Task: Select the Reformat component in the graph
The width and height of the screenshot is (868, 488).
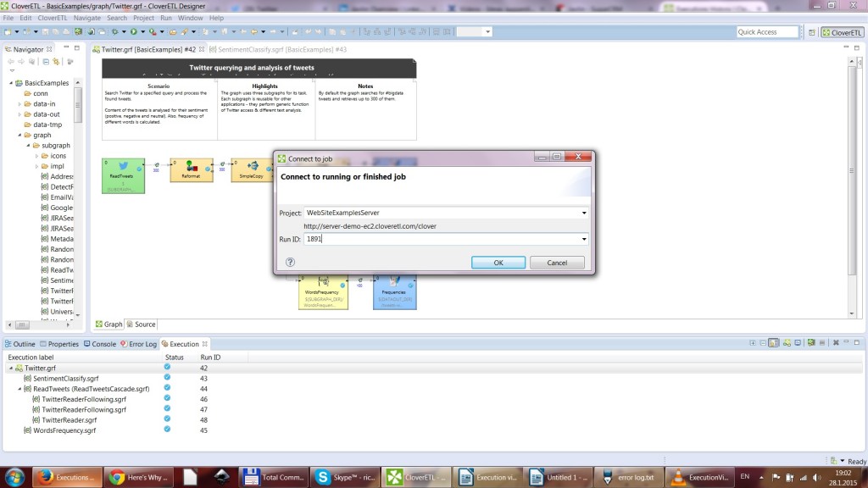Action: (x=191, y=169)
